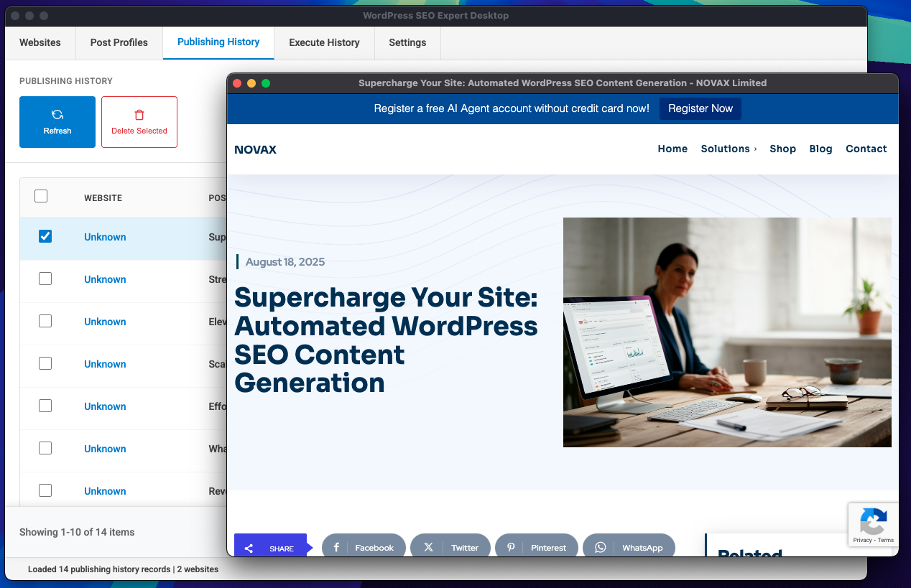
Task: Click Unknown link in the 'Wha' row
Action: 105,449
